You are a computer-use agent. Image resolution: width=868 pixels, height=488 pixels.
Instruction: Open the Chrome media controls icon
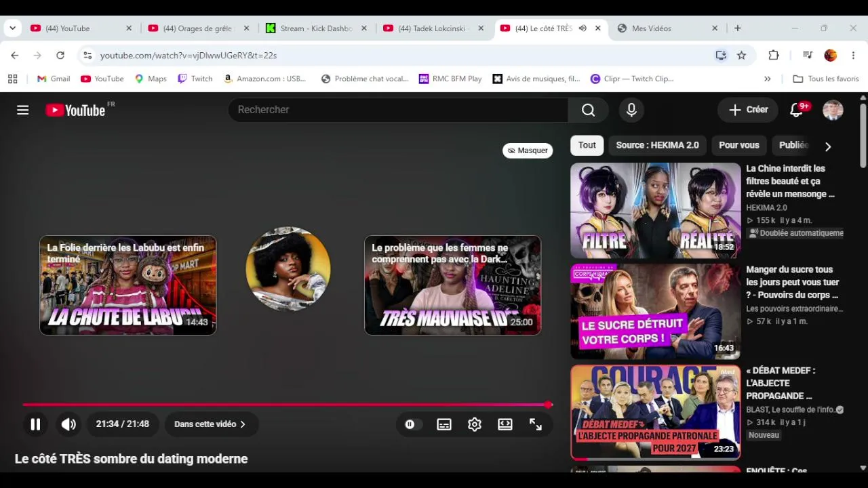tap(807, 56)
